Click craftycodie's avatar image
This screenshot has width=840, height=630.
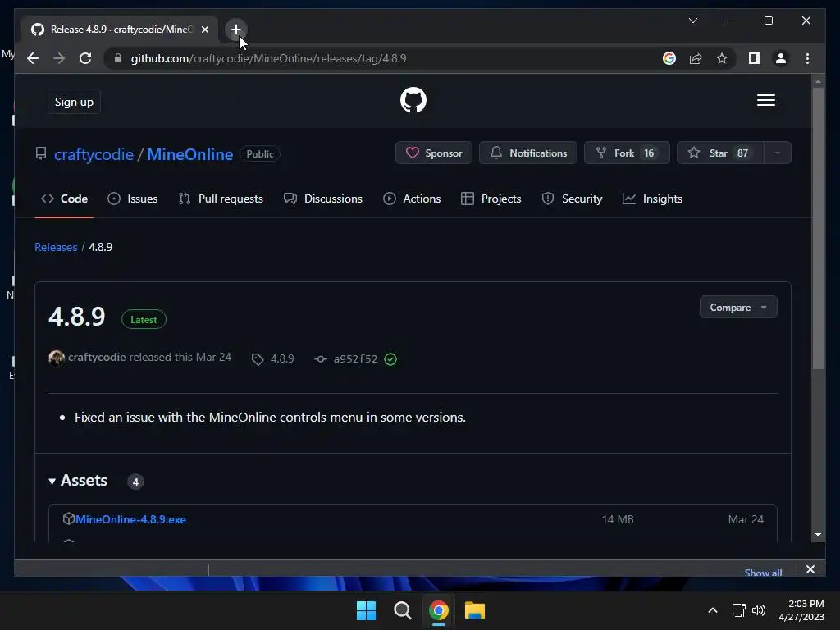click(x=57, y=358)
